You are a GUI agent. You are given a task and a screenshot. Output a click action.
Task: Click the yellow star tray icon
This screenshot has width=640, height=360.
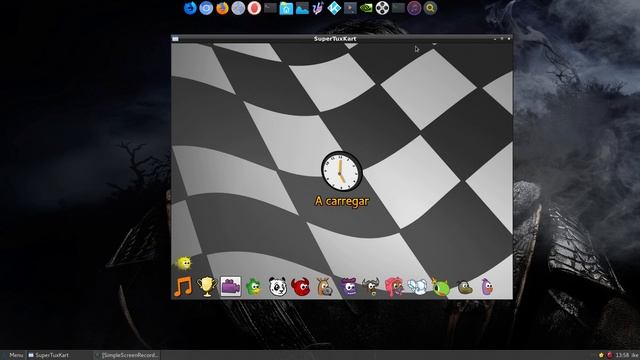click(601, 355)
